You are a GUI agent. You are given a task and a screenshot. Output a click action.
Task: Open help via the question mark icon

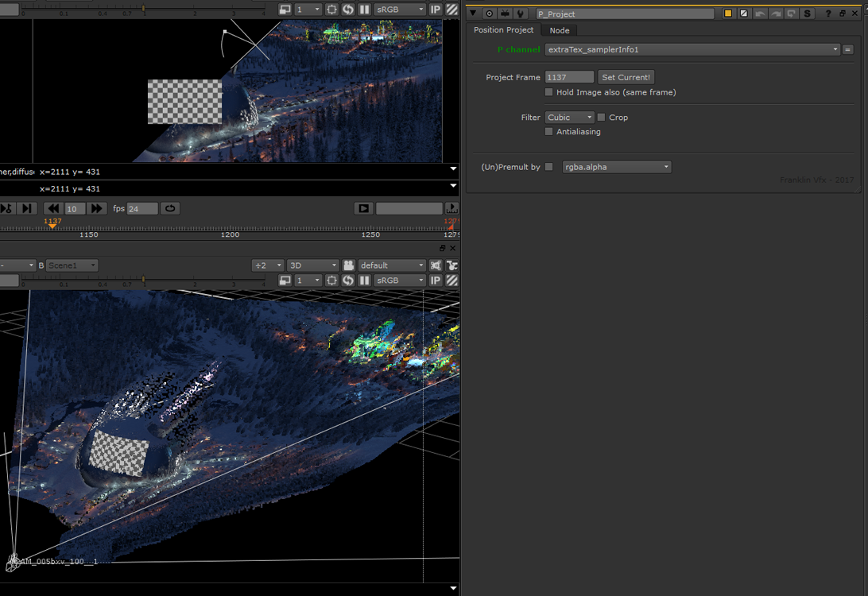point(828,14)
